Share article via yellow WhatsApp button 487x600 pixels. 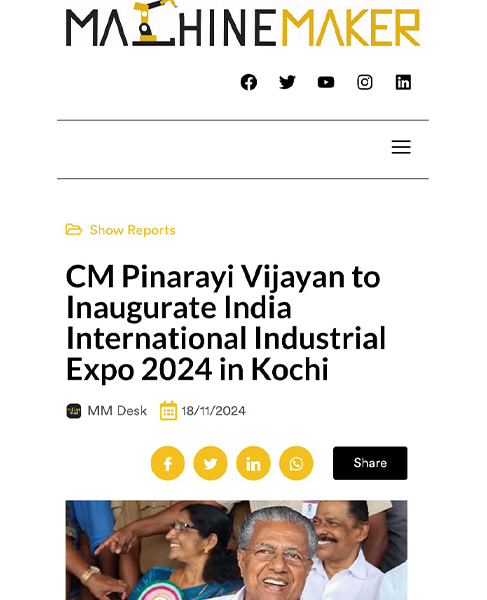point(296,463)
